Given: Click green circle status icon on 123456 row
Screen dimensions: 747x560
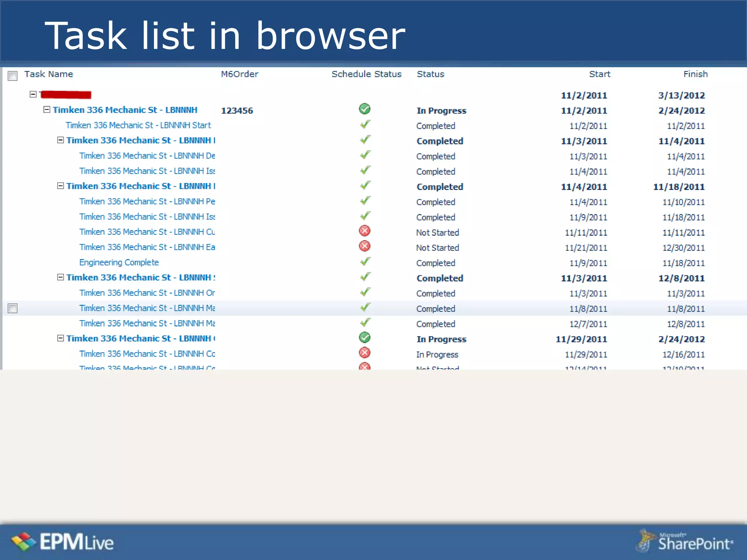Looking at the screenshot, I should 365,109.
